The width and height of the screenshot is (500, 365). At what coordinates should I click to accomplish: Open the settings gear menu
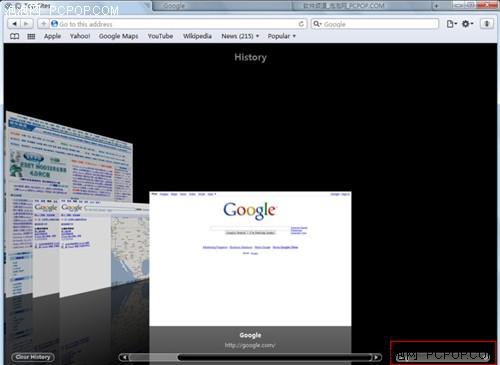coord(467,24)
